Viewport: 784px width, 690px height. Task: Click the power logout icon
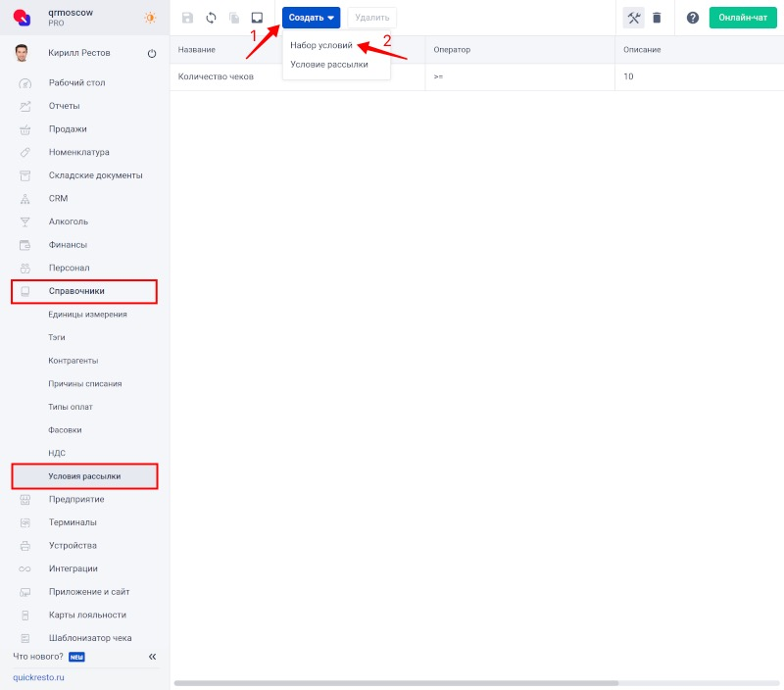pyautogui.click(x=152, y=54)
